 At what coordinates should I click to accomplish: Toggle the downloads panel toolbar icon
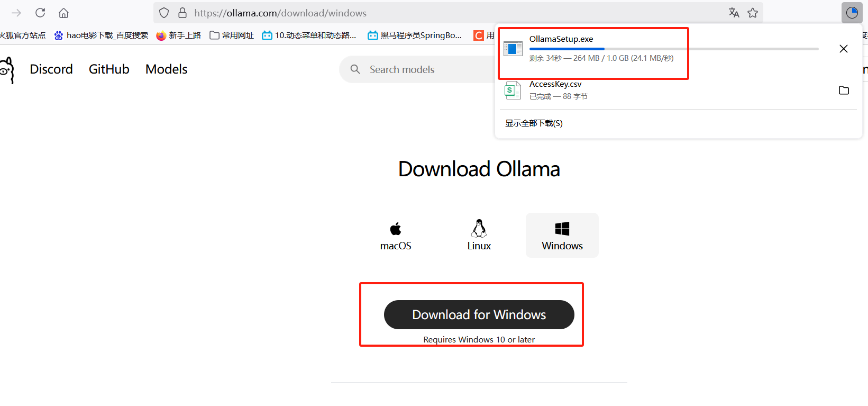(852, 13)
